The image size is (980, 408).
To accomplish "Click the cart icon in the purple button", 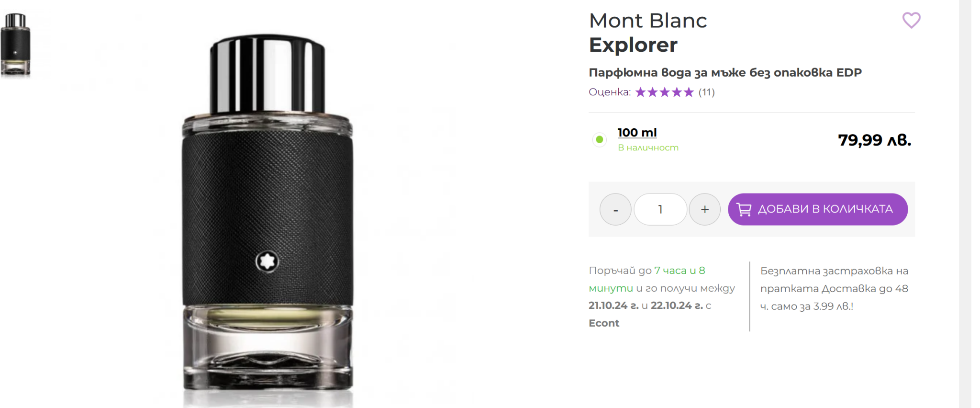I will coord(744,209).
